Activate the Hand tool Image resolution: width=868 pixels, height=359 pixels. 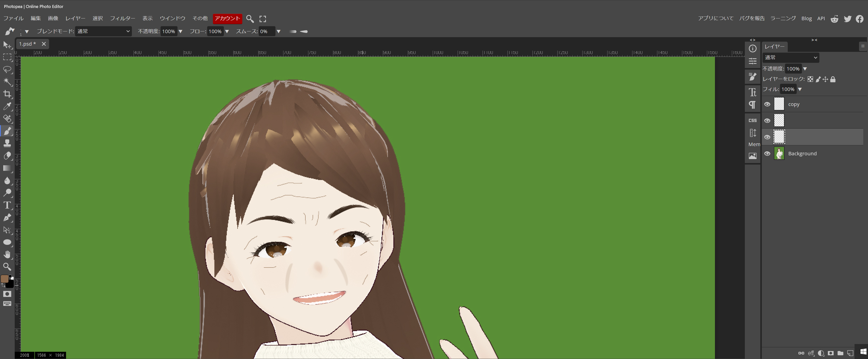click(7, 255)
